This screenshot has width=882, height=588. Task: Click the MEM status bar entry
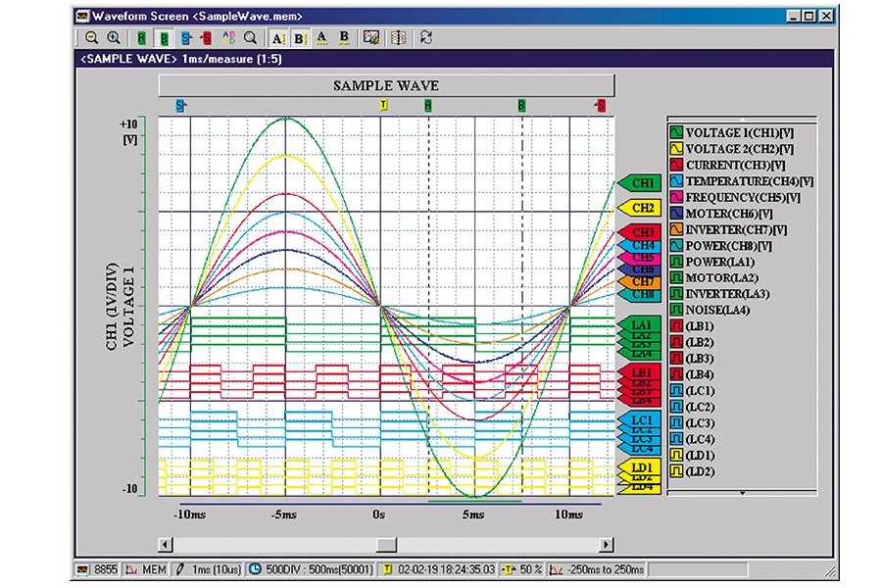(146, 569)
